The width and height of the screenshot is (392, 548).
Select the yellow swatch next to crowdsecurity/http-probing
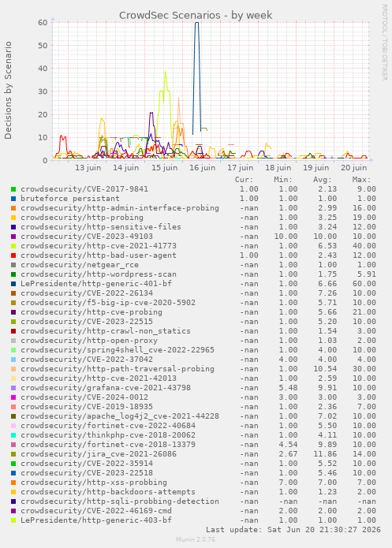13,218
